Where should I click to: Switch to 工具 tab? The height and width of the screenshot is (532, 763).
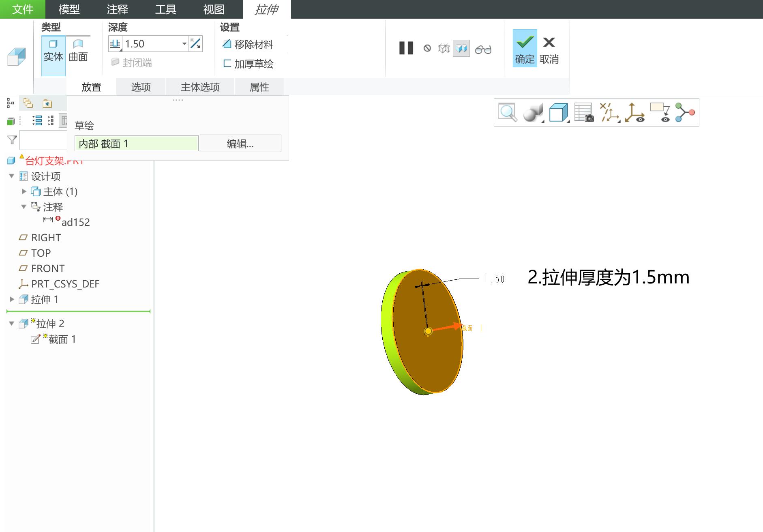pos(165,9)
